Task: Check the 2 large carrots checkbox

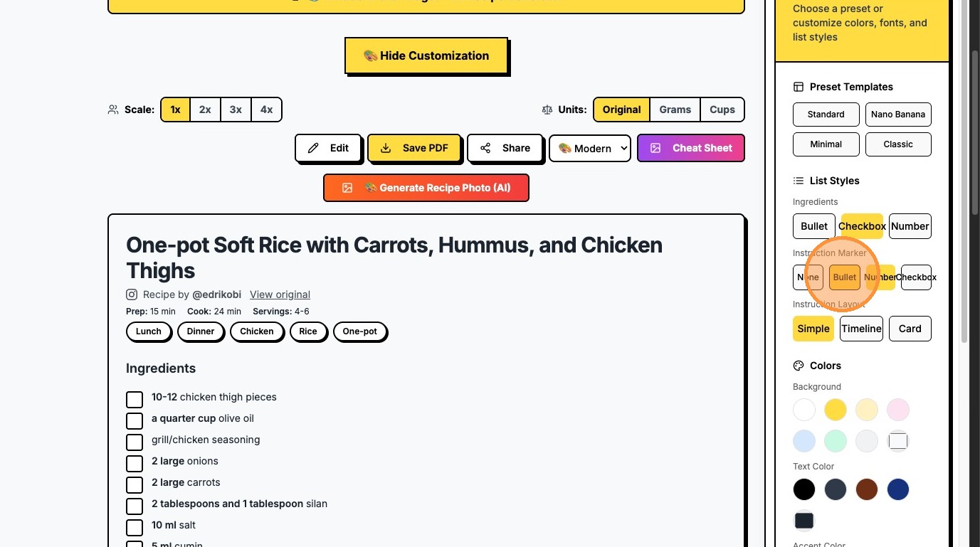Action: pos(135,484)
